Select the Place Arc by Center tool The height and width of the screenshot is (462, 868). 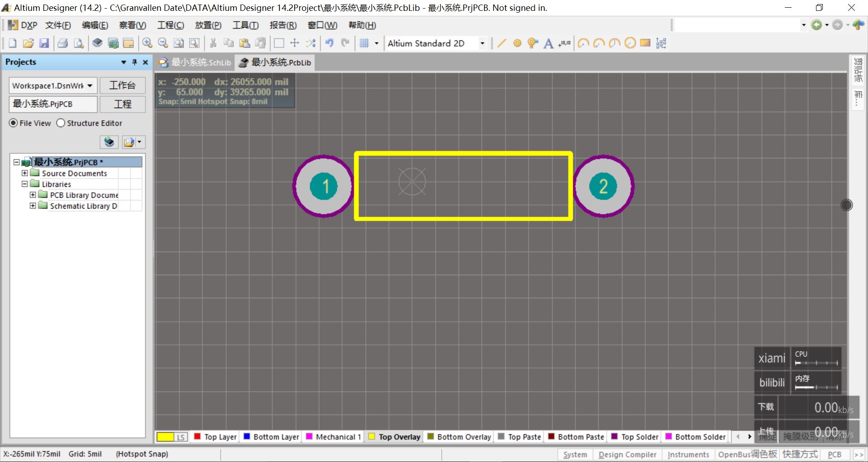[x=583, y=43]
